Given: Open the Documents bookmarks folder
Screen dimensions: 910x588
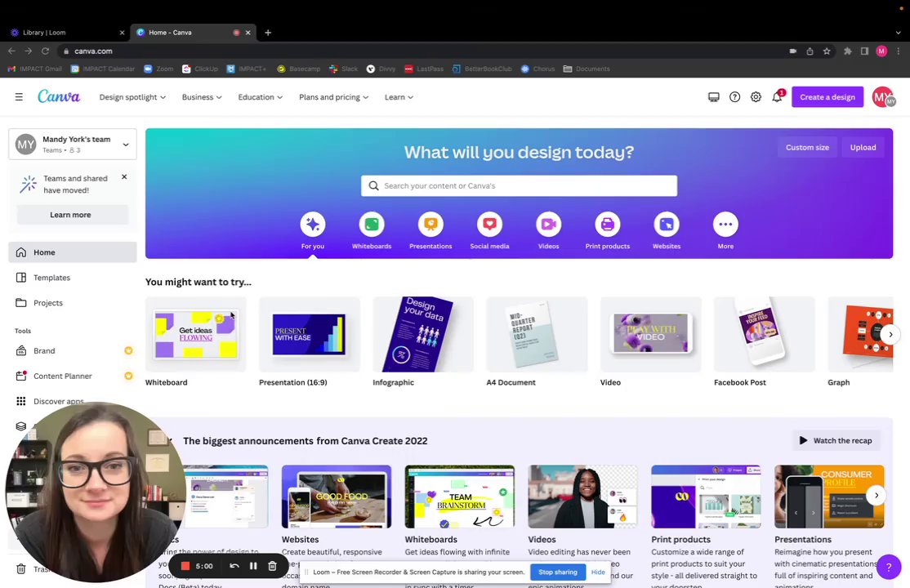Looking at the screenshot, I should point(587,69).
